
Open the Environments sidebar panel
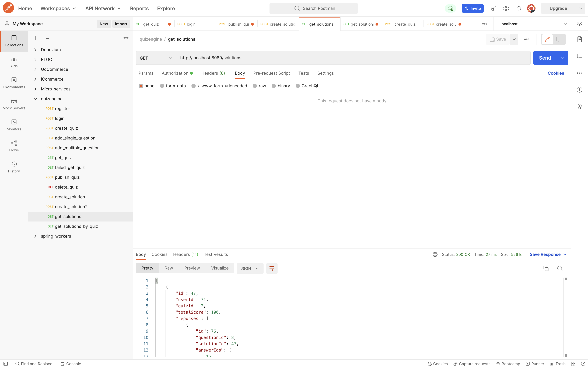coord(14,83)
